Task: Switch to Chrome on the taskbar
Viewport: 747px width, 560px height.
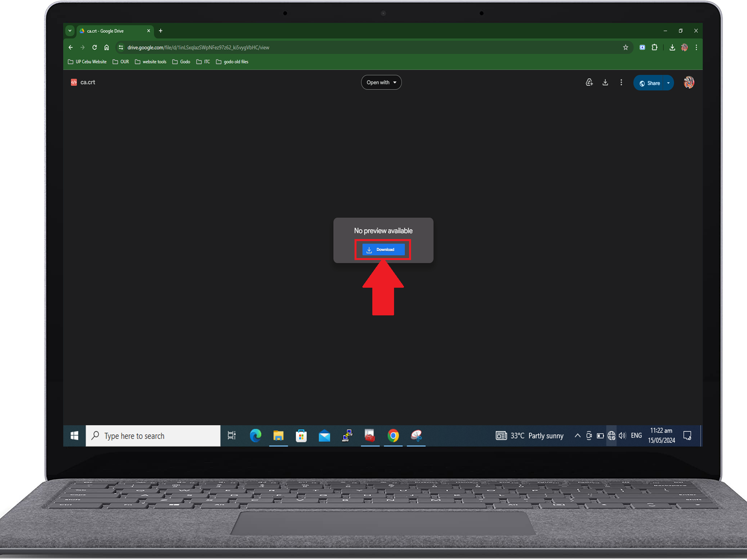Action: (x=393, y=436)
